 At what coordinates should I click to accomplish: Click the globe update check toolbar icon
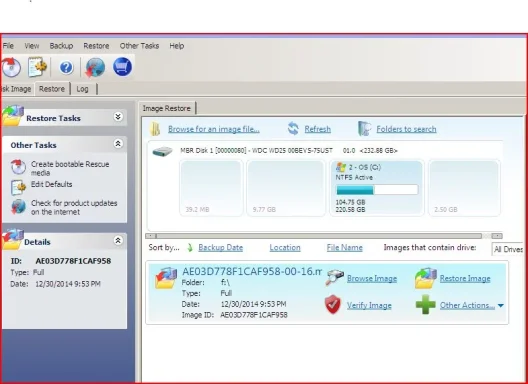point(95,67)
